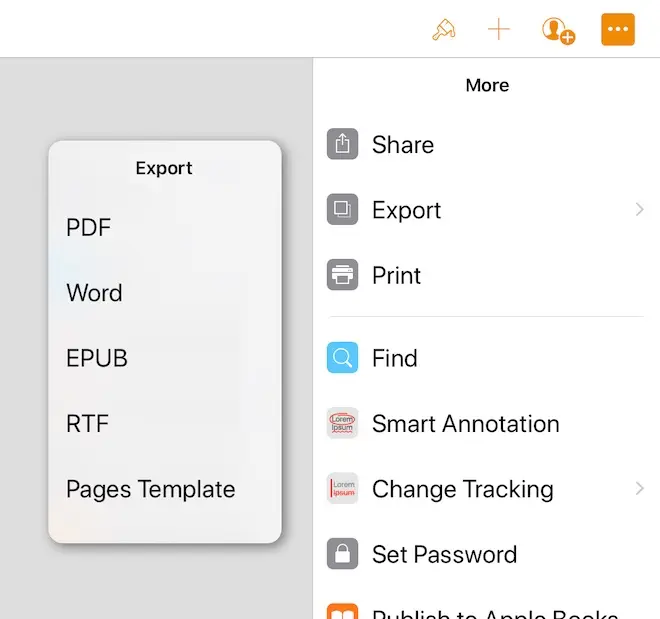Expand the Export submenu chevron
Viewport: 660px width, 619px height.
click(639, 210)
